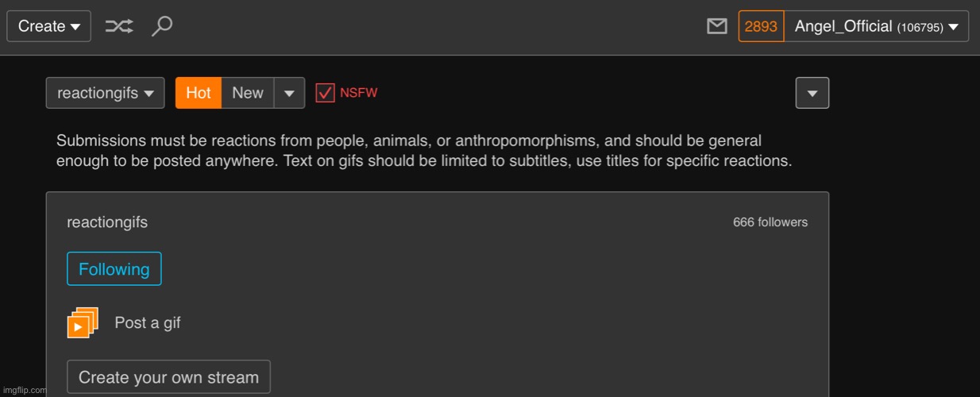Click the NSFW label text
The width and height of the screenshot is (980, 397).
point(358,93)
